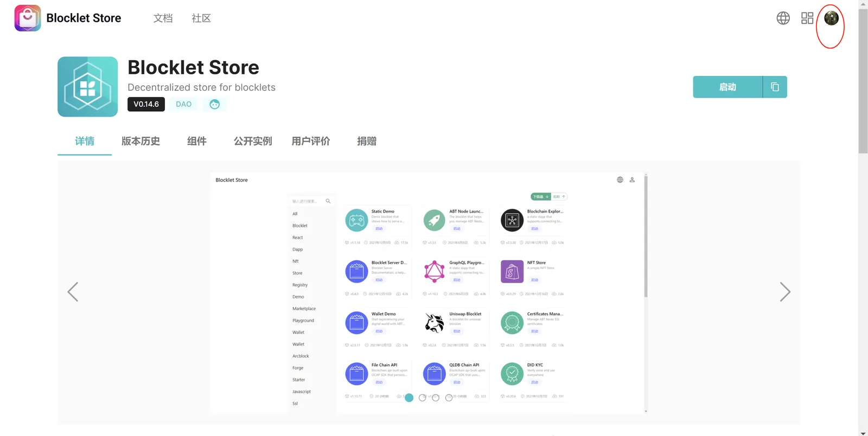Go to the next carousel screenshot
This screenshot has height=436, width=868.
785,292
